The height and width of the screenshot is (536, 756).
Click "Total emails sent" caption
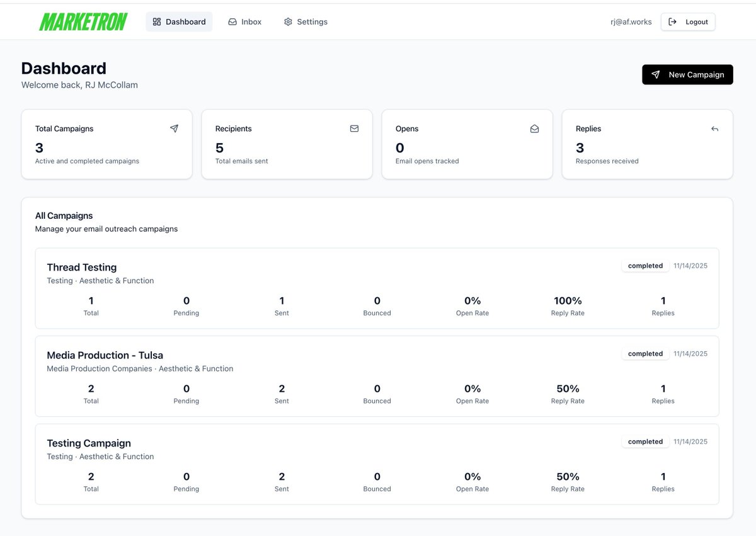242,161
